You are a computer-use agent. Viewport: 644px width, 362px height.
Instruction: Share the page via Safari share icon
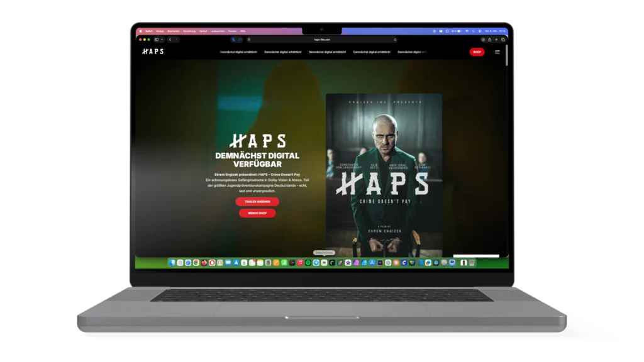point(490,40)
